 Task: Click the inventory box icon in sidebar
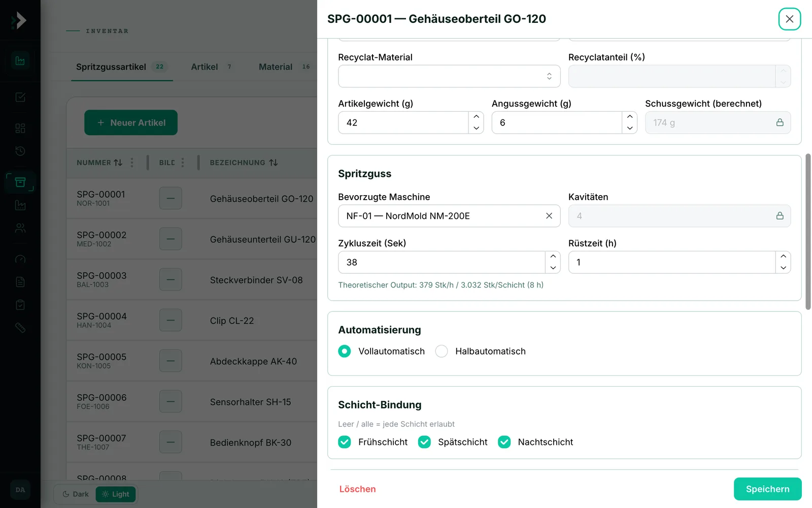click(20, 182)
